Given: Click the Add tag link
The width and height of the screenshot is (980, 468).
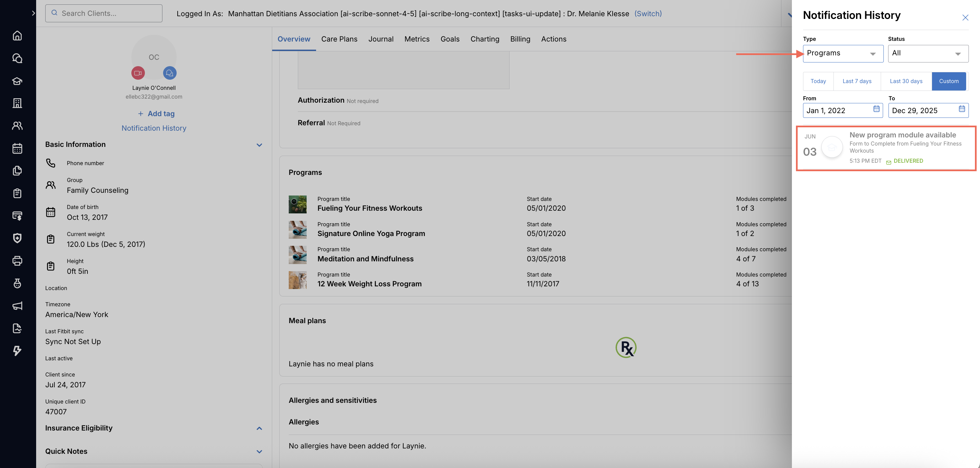Looking at the screenshot, I should [156, 114].
